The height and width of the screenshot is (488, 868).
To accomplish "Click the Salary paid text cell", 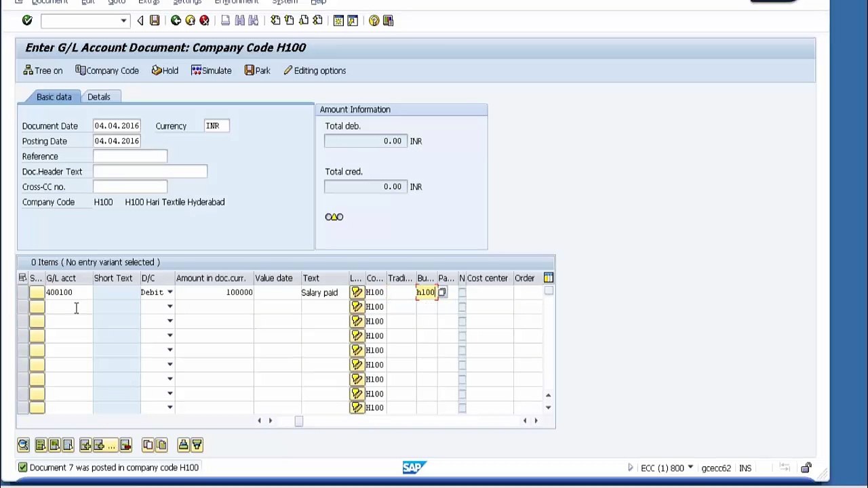I will click(325, 292).
